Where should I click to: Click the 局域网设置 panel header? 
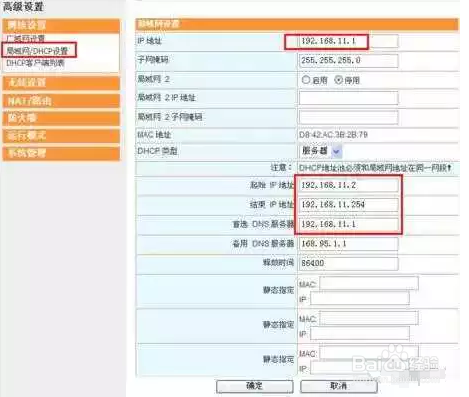click(x=297, y=24)
